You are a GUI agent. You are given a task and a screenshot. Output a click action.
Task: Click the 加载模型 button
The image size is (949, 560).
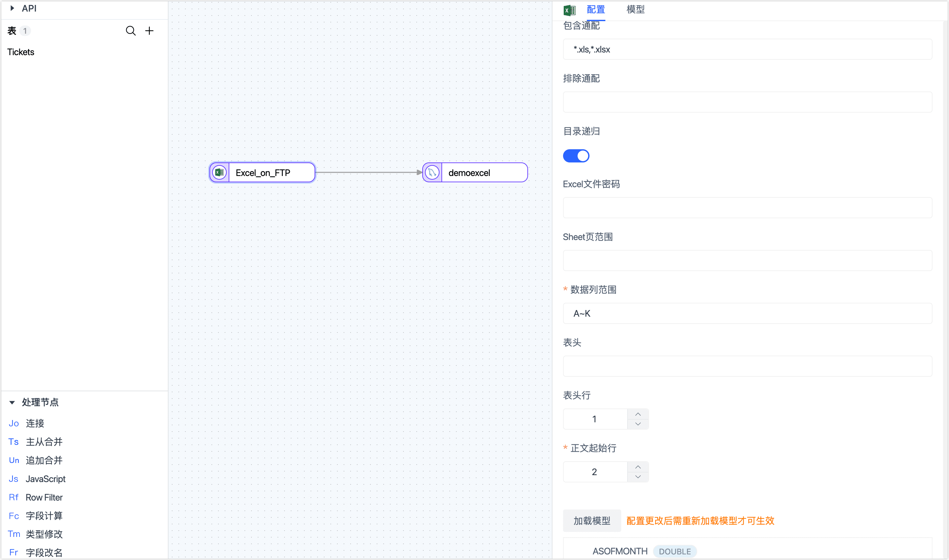(x=592, y=520)
